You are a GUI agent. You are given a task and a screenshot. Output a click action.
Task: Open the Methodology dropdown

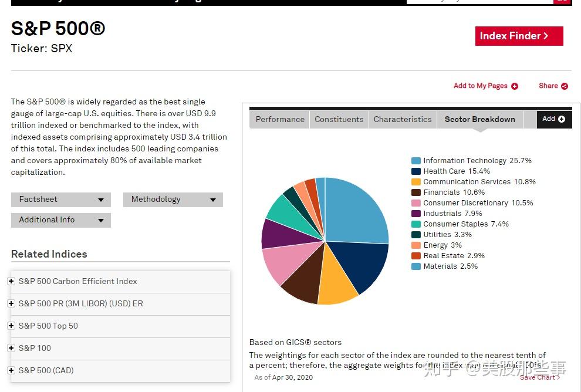(x=173, y=200)
